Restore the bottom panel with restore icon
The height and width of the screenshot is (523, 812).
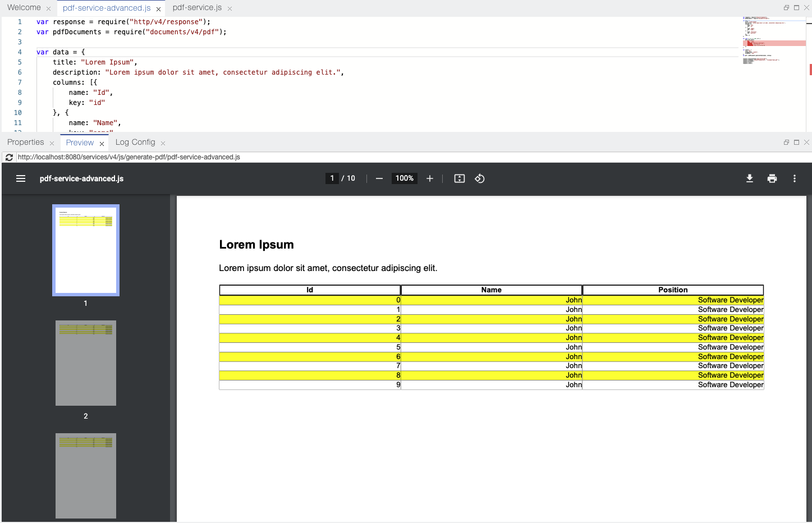786,143
